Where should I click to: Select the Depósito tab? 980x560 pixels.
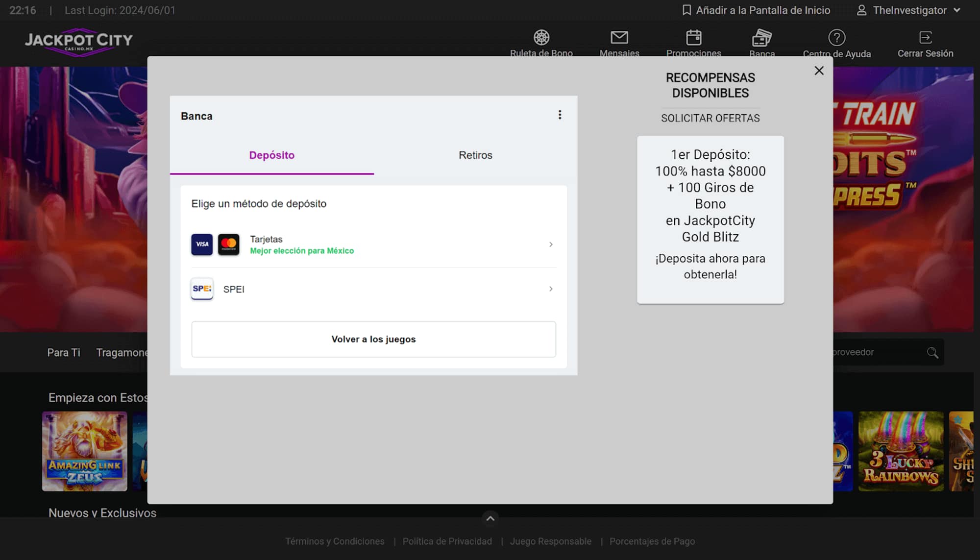point(271,155)
